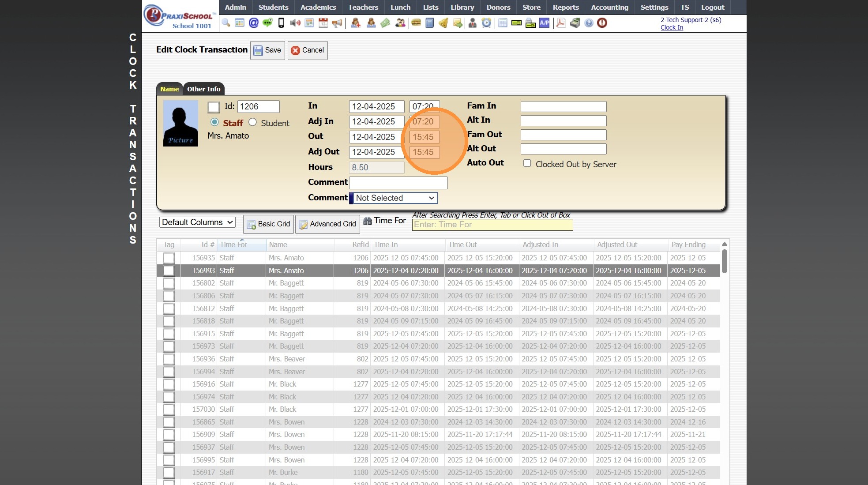This screenshot has width=868, height=485.
Task: Click the grid vertical scrollbar thumb
Action: 724,261
